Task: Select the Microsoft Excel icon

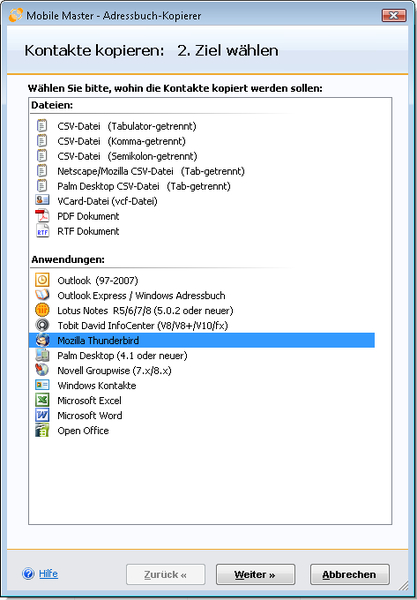Action: (42, 400)
